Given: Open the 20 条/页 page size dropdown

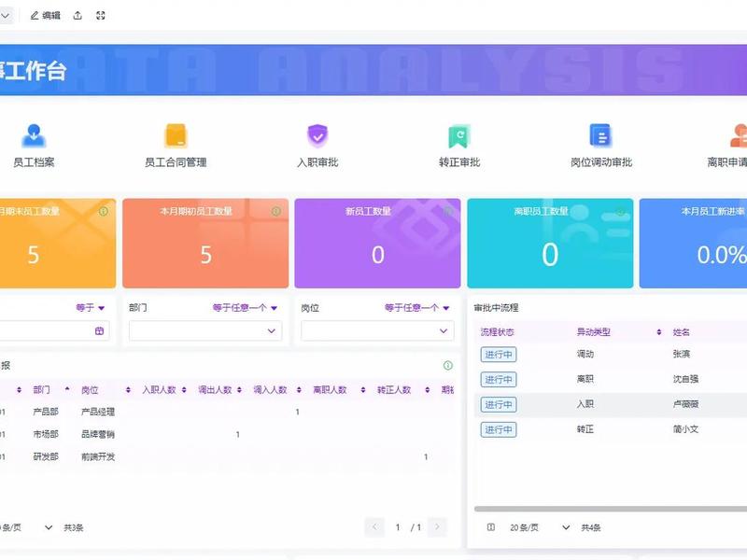Looking at the screenshot, I should pyautogui.click(x=539, y=527).
